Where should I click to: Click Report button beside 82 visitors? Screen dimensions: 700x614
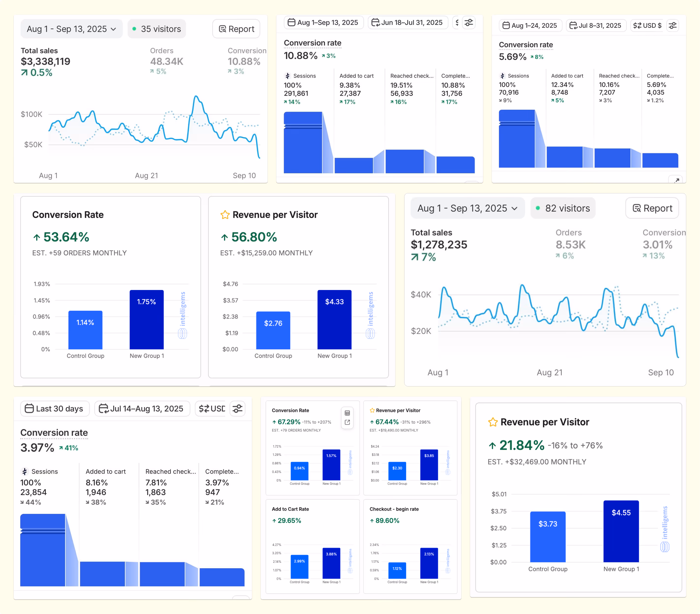[x=652, y=208]
